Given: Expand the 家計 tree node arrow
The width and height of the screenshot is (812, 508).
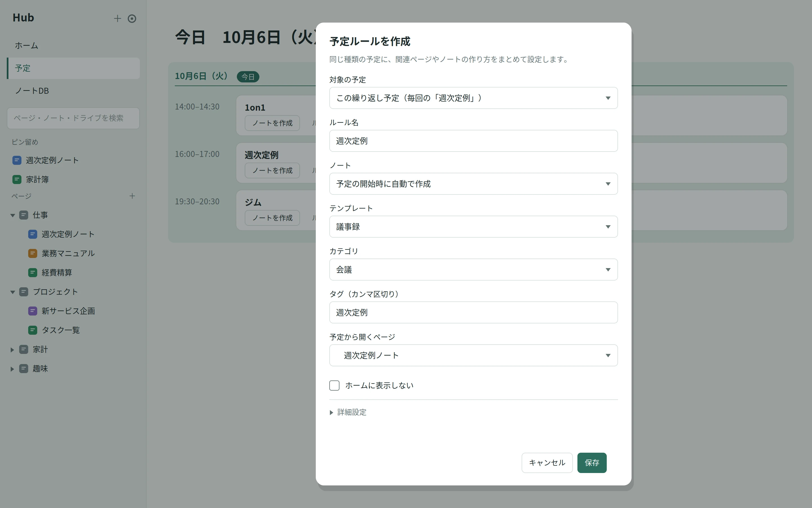Looking at the screenshot, I should 12,350.
